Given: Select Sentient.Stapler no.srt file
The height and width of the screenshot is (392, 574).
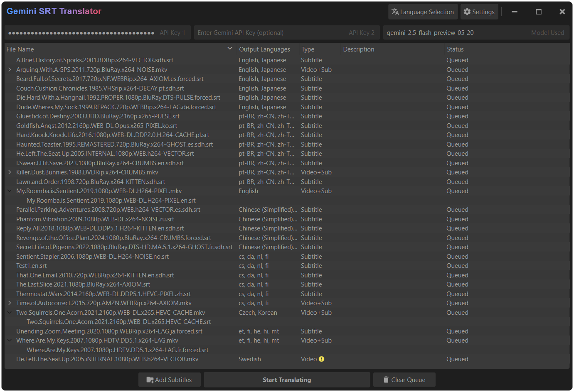Looking at the screenshot, I should [x=92, y=257].
